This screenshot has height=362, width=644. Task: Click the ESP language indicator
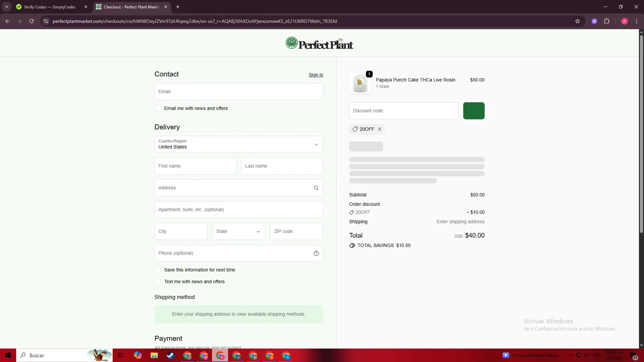(597, 355)
